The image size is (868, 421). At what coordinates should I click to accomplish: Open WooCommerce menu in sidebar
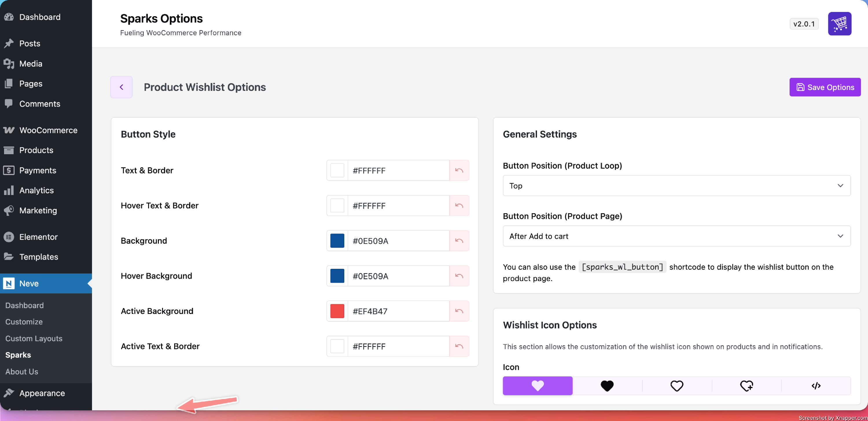click(48, 130)
